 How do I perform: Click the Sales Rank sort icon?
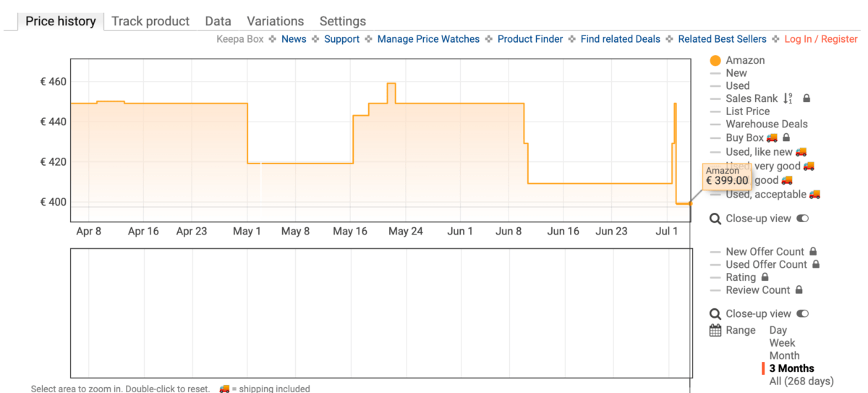(x=788, y=98)
